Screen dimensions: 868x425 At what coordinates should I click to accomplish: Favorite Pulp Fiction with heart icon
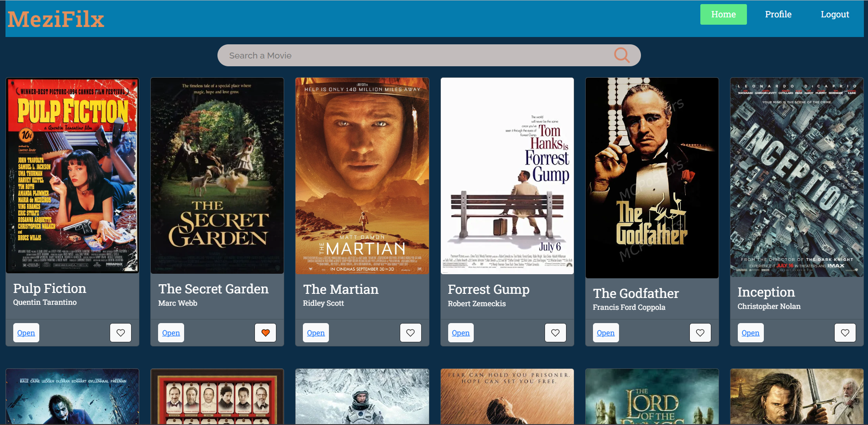[121, 333]
